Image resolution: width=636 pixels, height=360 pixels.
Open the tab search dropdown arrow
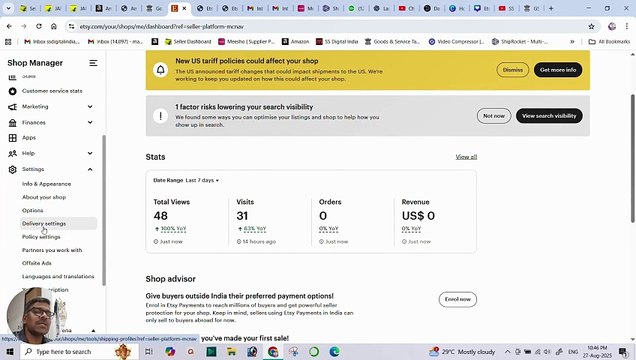tap(8, 8)
